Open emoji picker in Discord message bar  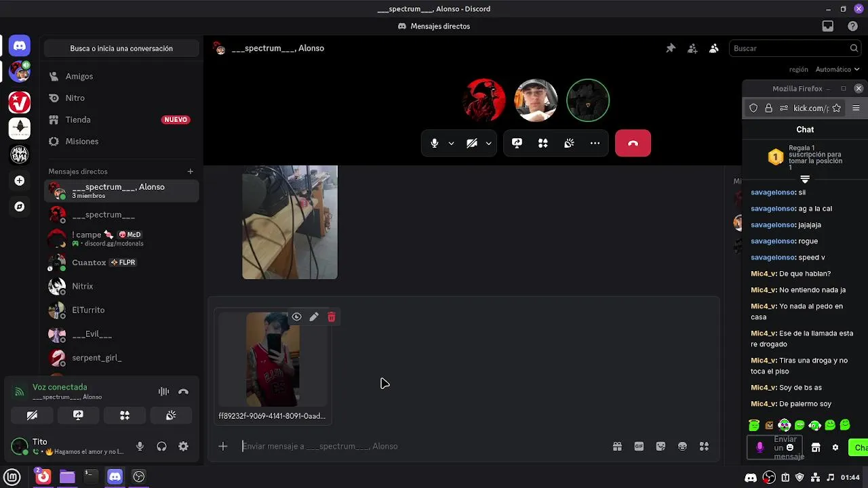682,446
